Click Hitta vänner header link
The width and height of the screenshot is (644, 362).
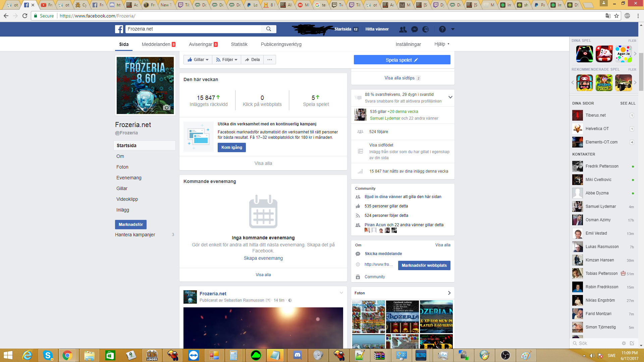pyautogui.click(x=377, y=29)
